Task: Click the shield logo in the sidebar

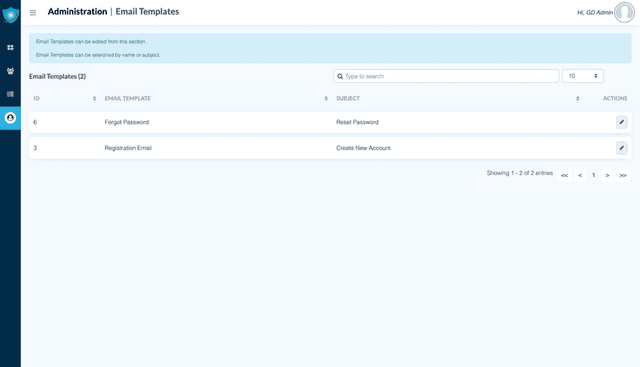Action: 11,15
